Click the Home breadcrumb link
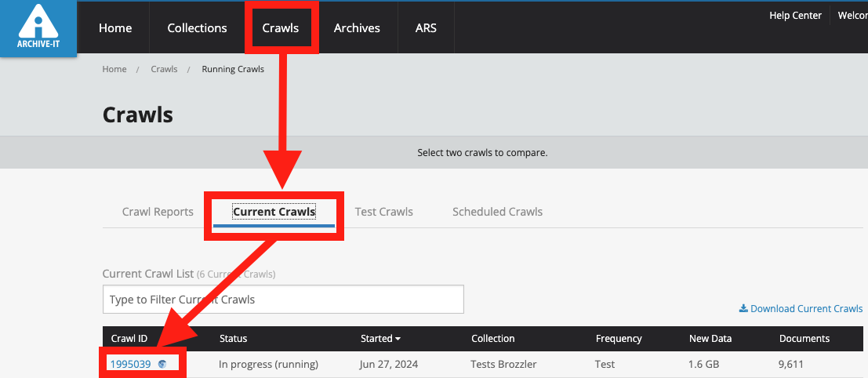 (114, 69)
